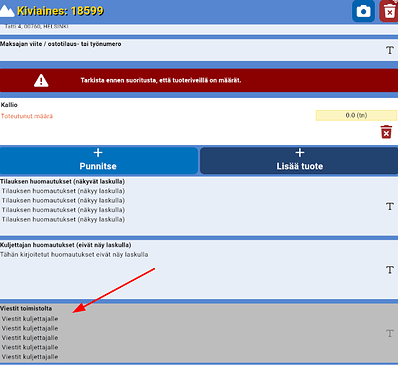Screen dimensions: 398x375
Task: Click greyed T icon in Viestit toimistolta
Action: (390, 333)
